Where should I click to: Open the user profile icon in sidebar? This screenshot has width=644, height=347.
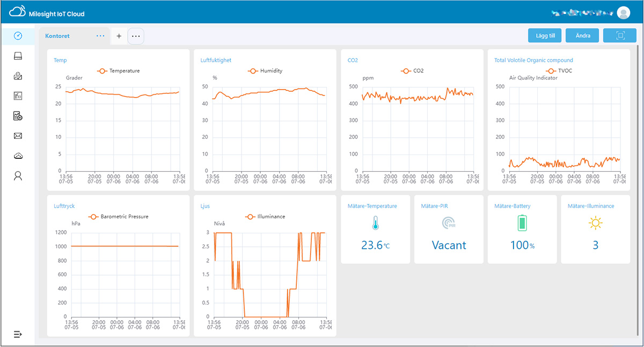coord(18,176)
